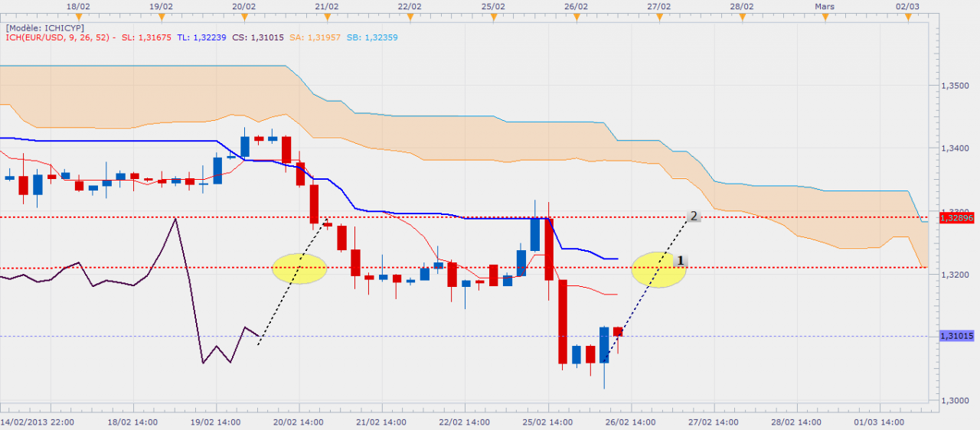This screenshot has height=430, width=980.
Task: Click the orange marker under 22/02
Action: [410, 15]
